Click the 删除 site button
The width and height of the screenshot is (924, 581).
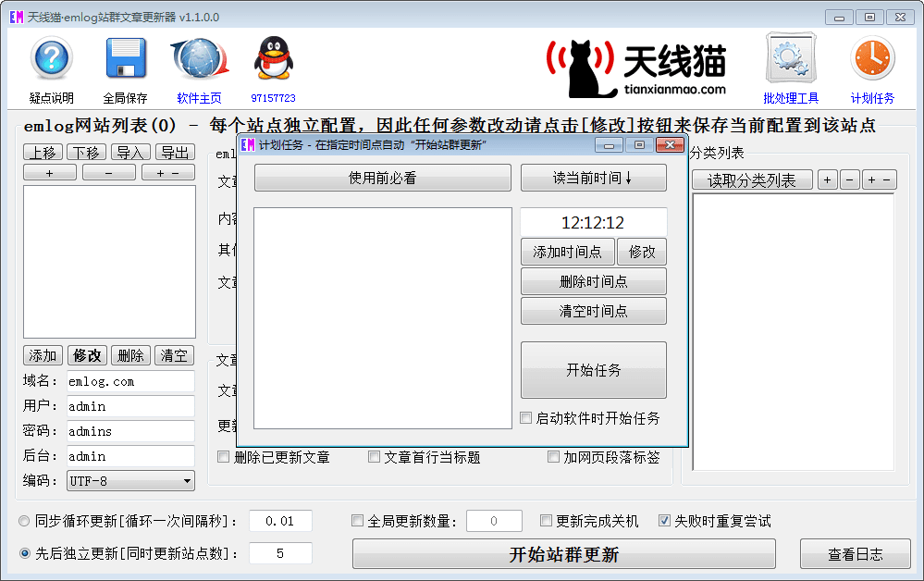(x=130, y=355)
